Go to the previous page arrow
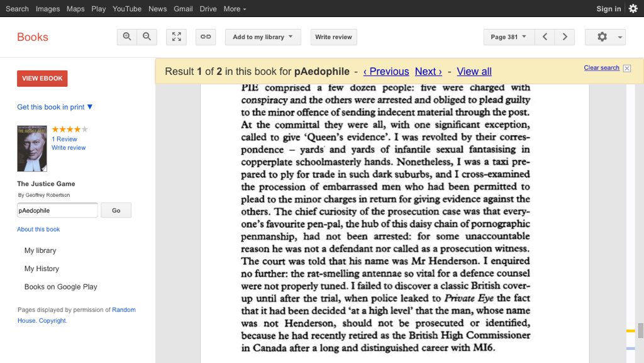 point(545,37)
